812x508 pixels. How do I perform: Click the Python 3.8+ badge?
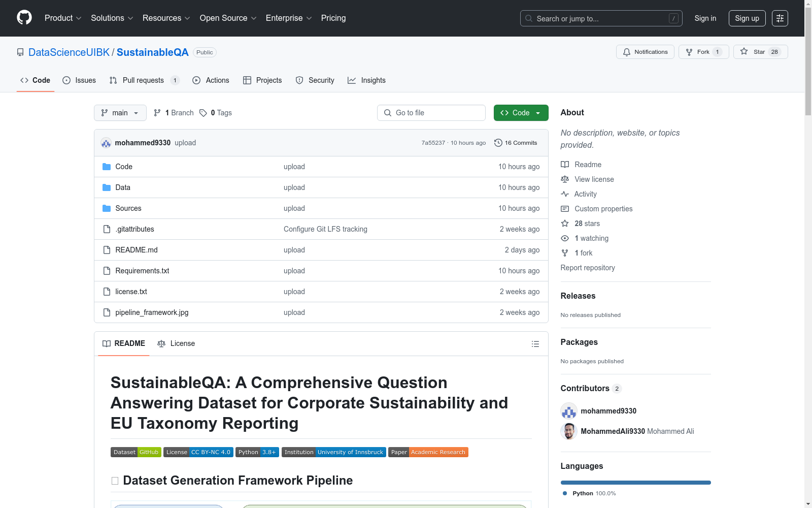(257, 452)
